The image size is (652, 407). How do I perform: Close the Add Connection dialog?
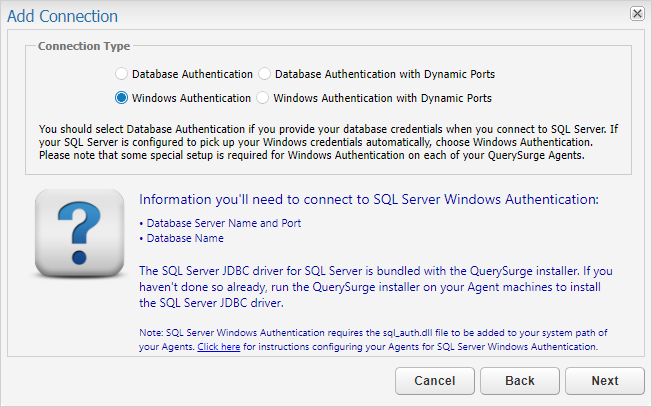coord(637,14)
